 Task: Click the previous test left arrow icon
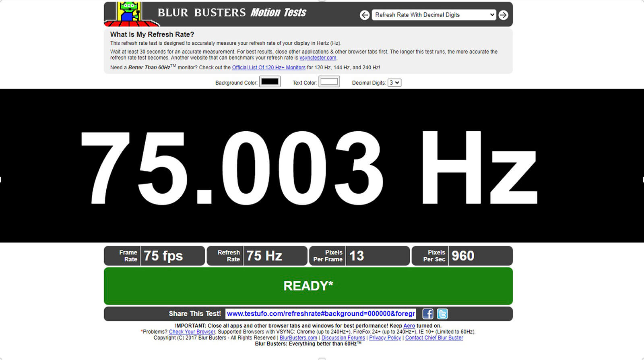[x=364, y=15]
